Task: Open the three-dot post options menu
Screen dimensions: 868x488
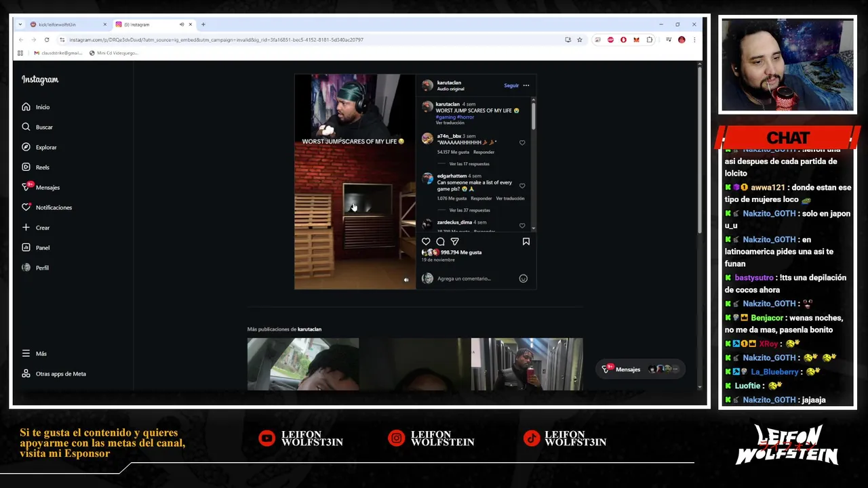Action: (526, 85)
